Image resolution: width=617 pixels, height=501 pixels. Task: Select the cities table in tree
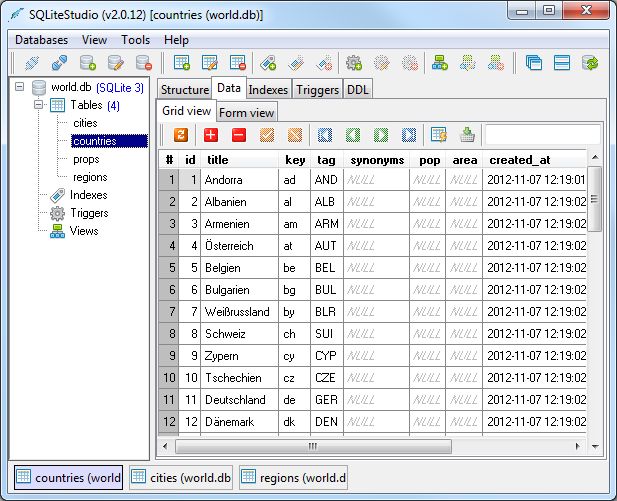(85, 123)
